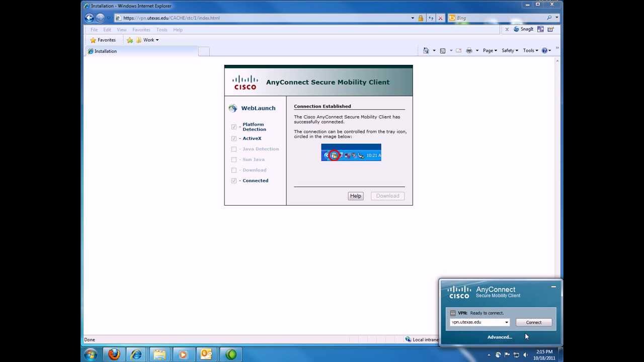The image size is (644, 362).
Task: Open the Snagit toolbar button
Action: tap(523, 29)
